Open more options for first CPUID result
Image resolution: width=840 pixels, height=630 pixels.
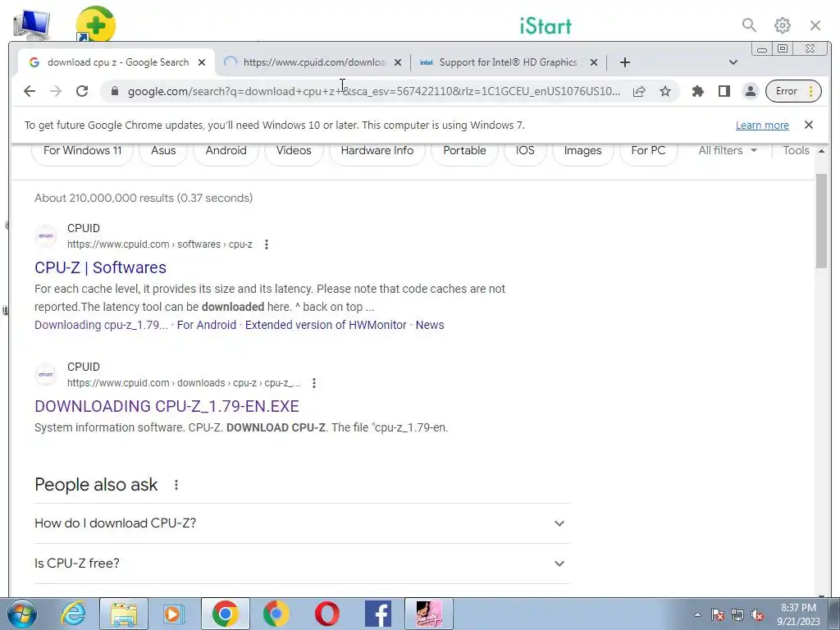267,244
